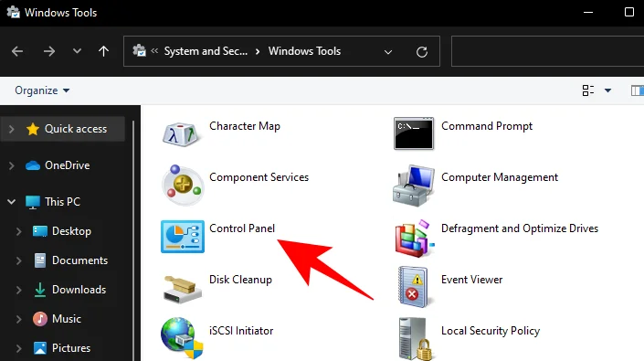Open the Character Map icon
This screenshot has height=361, width=644.
(181, 134)
